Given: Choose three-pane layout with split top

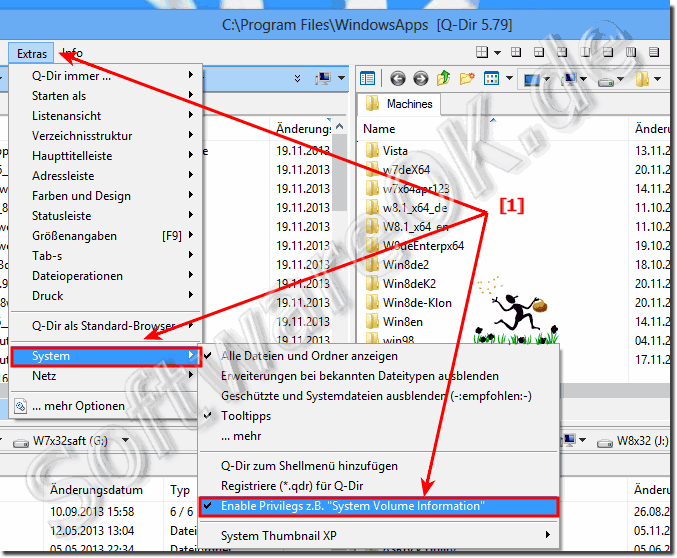Looking at the screenshot, I should click(562, 53).
